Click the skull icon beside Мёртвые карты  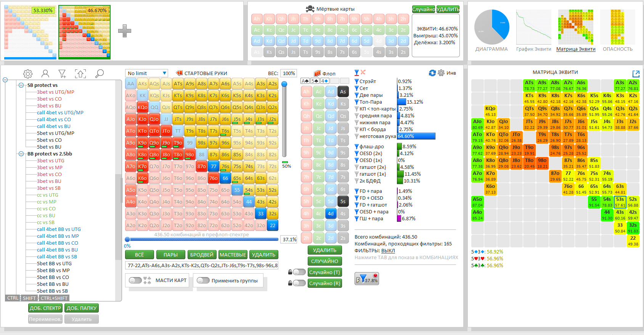[310, 9]
